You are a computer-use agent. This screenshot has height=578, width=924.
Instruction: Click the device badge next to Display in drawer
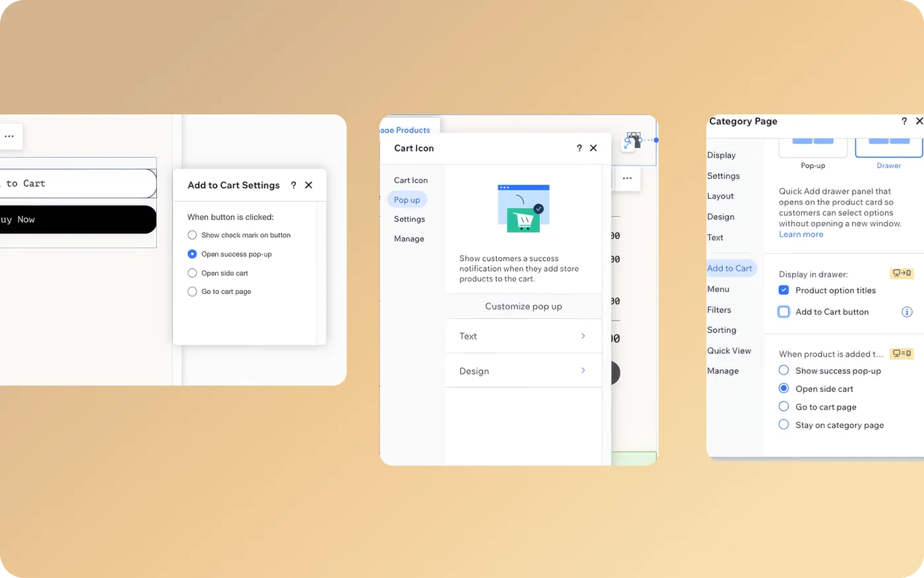point(902,273)
